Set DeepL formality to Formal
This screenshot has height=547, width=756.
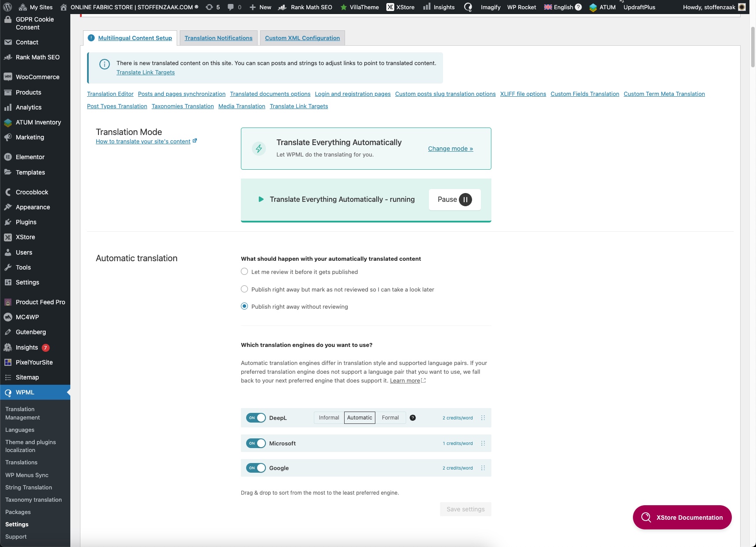(390, 418)
